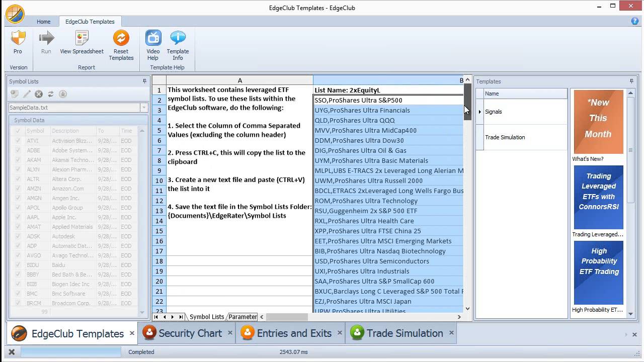
Task: Toggle the AAPL symbol checkbox
Action: pyautogui.click(x=18, y=217)
